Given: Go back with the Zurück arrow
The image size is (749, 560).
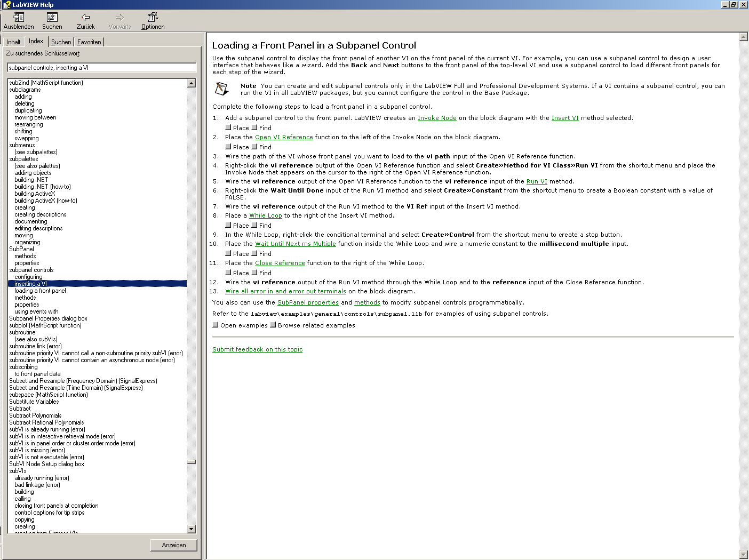Looking at the screenshot, I should [x=85, y=18].
